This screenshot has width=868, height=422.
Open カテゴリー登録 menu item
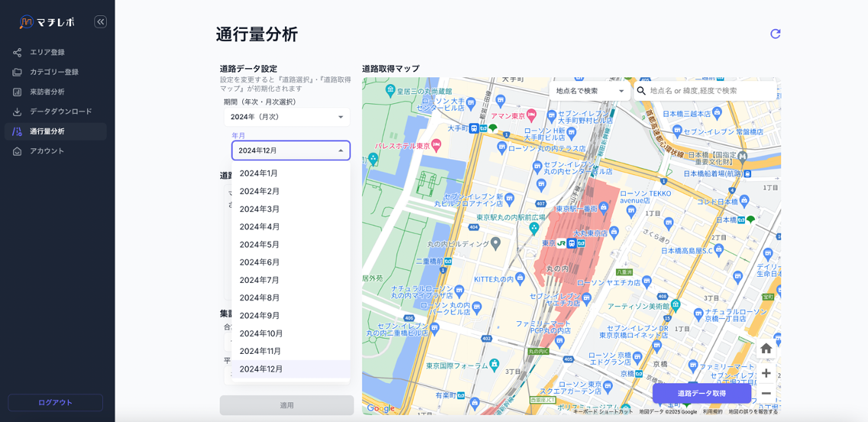55,72
